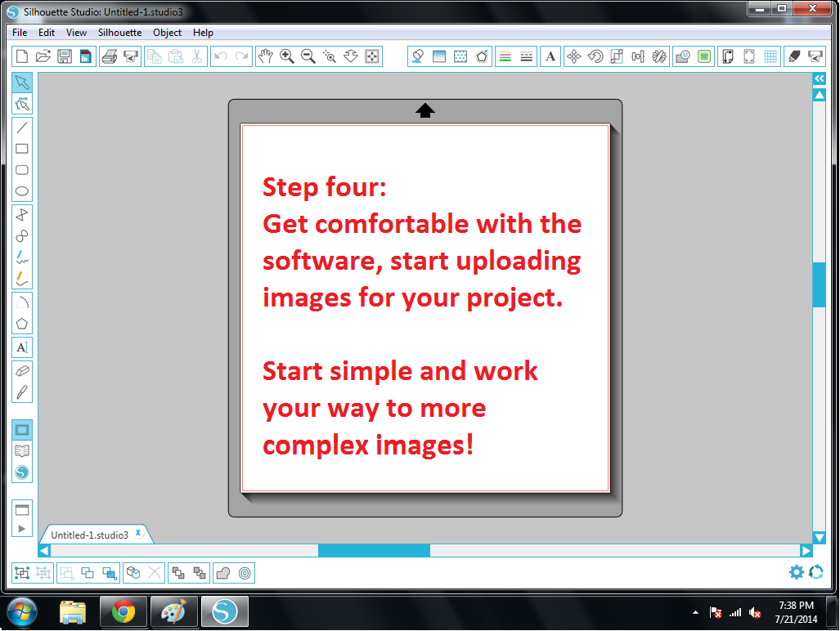Click the Cut scissors icon

[x=197, y=56]
